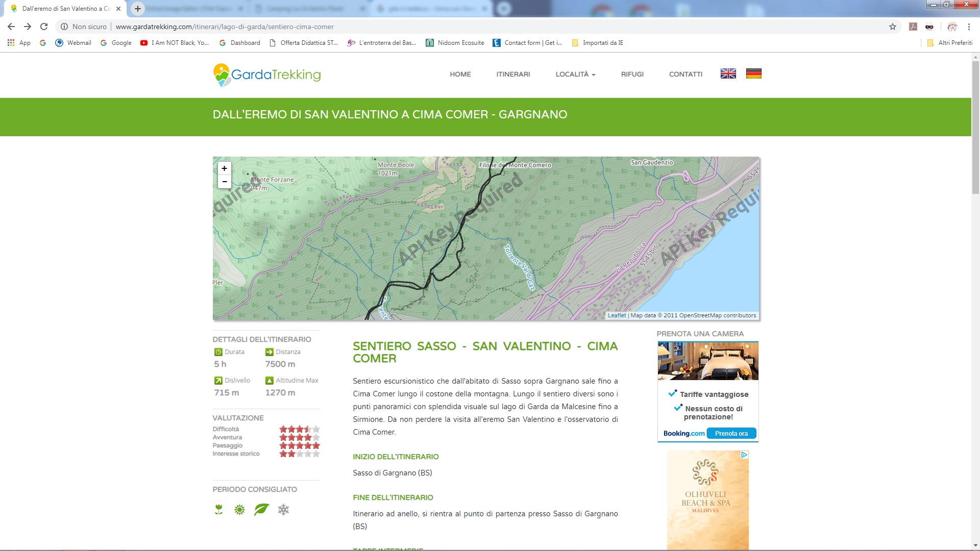Close the Dall'eremo di San Valentino tab

pyautogui.click(x=118, y=9)
